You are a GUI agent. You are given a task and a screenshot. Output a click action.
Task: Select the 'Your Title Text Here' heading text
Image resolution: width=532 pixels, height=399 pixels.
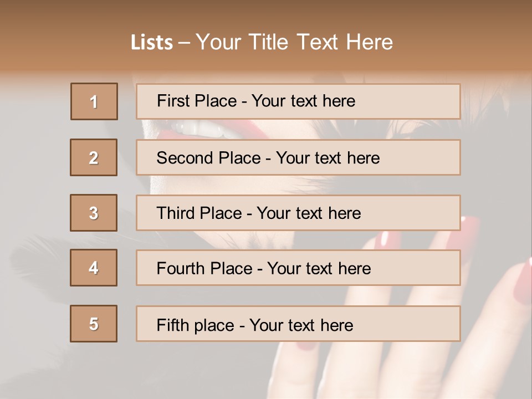[x=294, y=42]
